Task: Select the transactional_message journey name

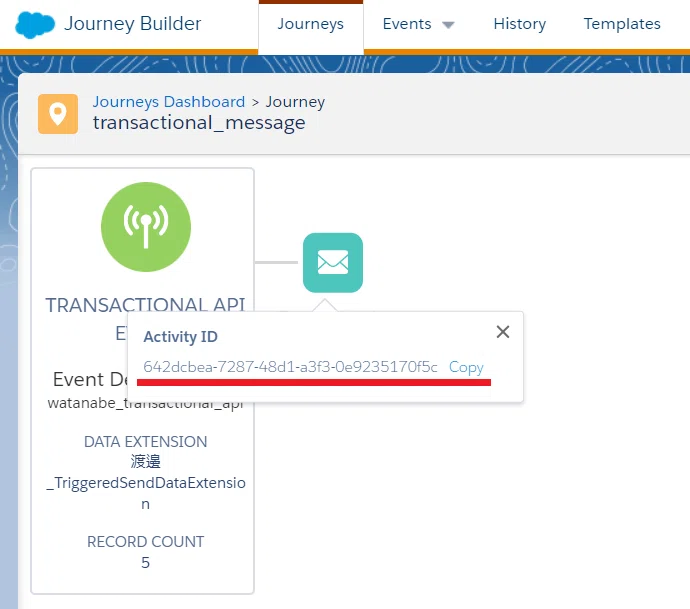Action: 199,122
